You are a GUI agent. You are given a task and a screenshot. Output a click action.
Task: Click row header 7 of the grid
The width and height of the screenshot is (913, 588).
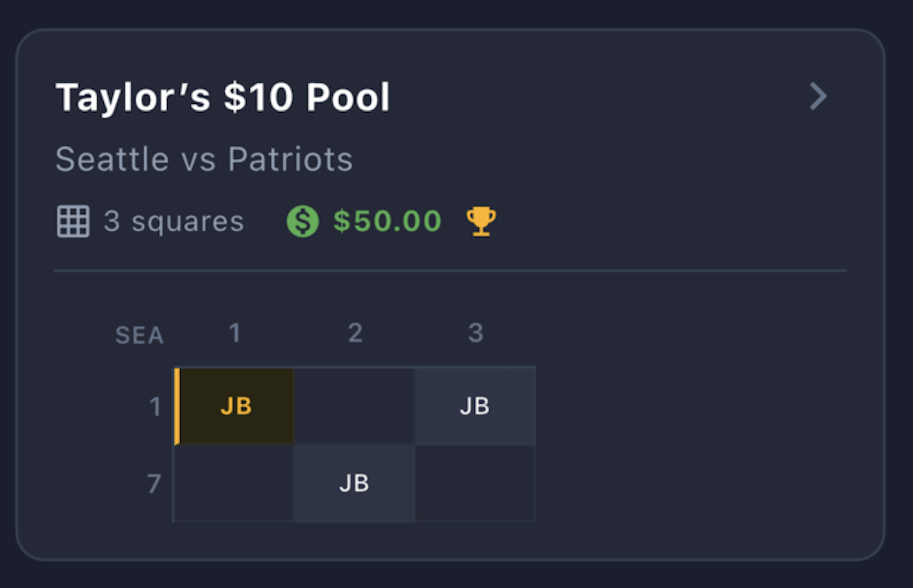coord(154,484)
